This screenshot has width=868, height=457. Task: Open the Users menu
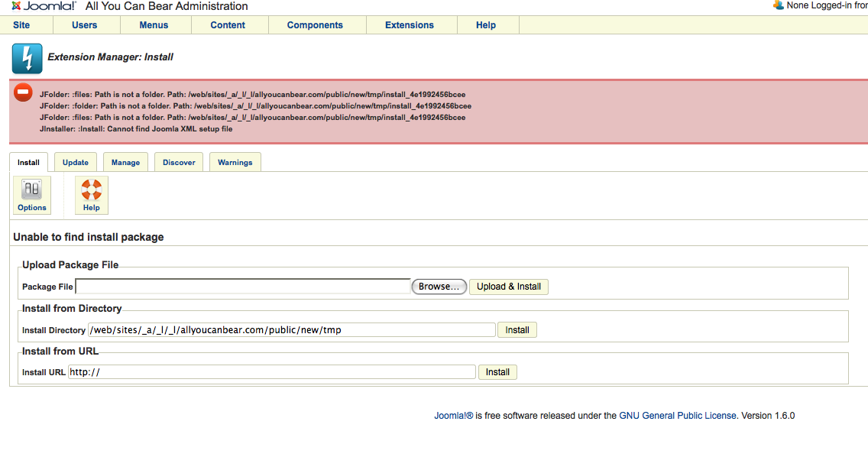pos(85,25)
